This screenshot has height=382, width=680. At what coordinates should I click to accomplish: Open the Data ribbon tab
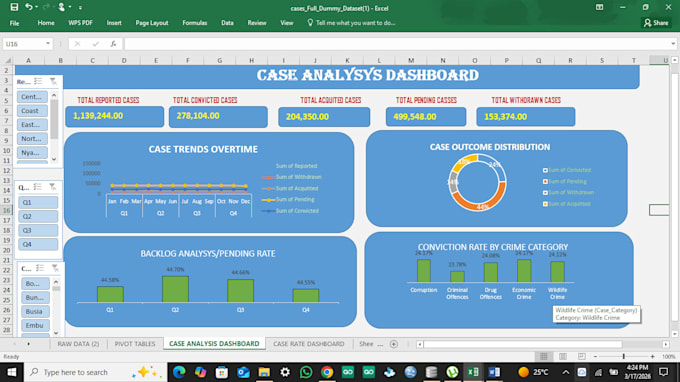227,23
